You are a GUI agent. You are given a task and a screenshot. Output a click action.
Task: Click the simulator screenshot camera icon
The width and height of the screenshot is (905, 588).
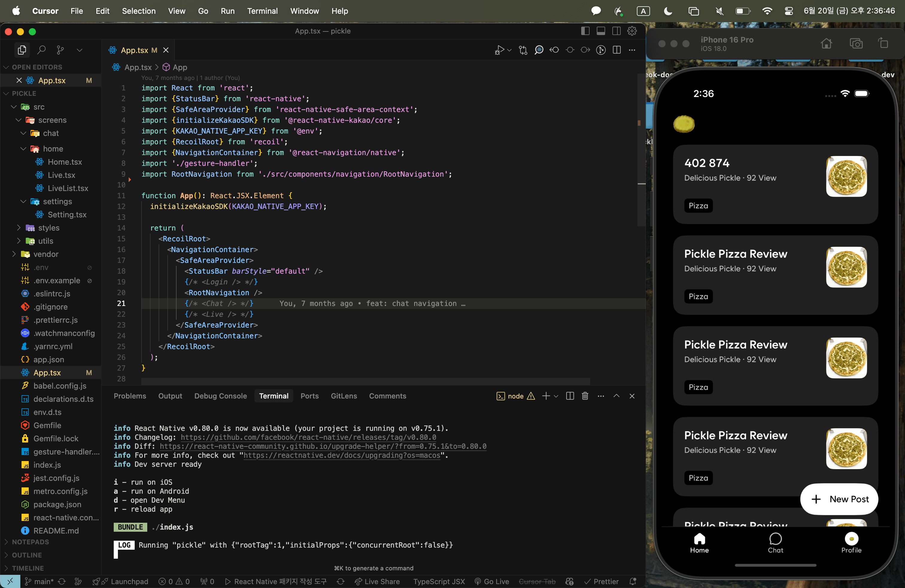pos(856,43)
